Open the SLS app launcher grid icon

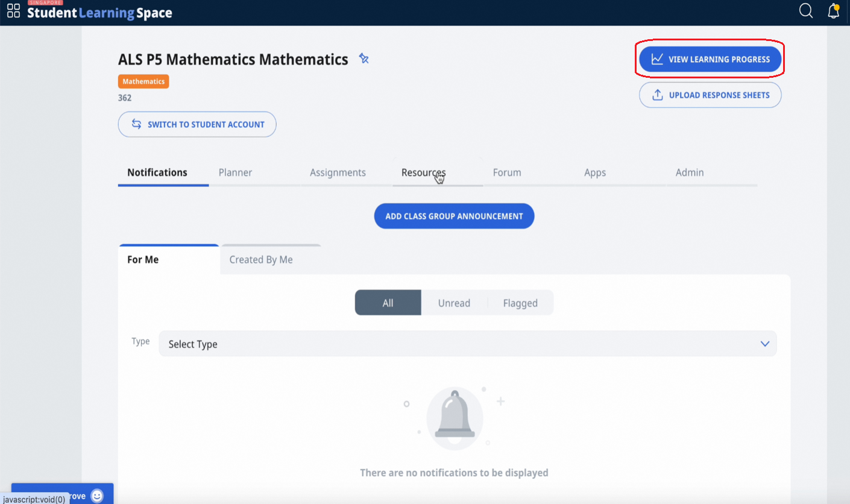13,10
